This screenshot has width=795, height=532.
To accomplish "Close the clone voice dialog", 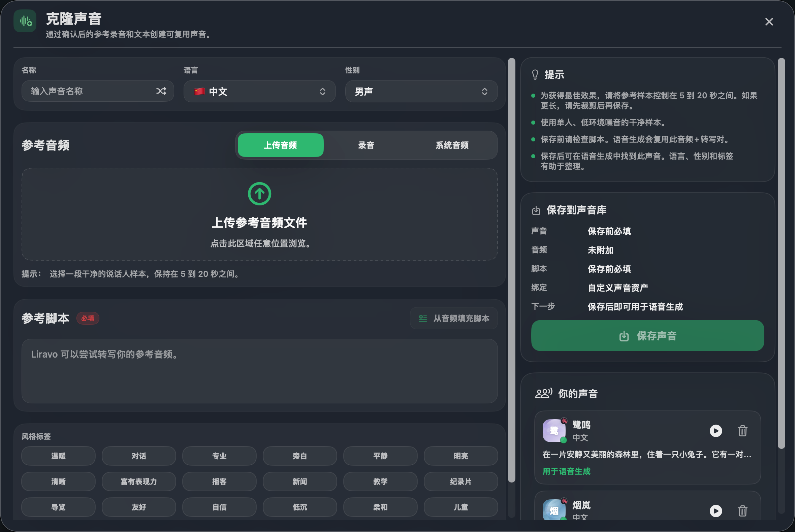I will coord(769,22).
